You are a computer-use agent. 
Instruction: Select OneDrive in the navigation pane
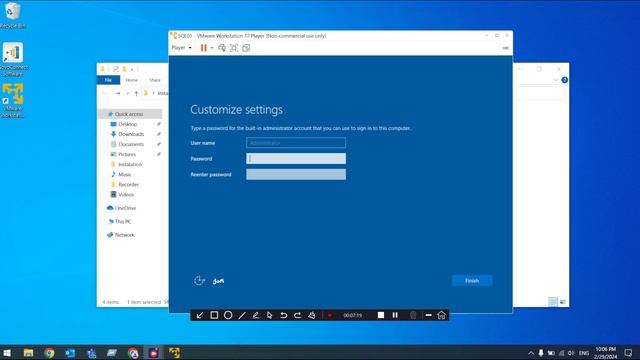point(125,208)
